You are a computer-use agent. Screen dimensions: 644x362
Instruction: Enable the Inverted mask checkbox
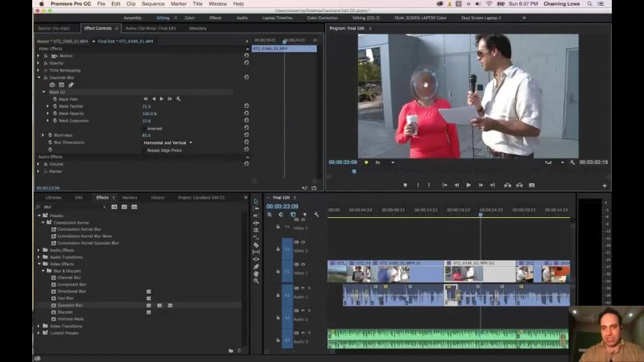[143, 128]
